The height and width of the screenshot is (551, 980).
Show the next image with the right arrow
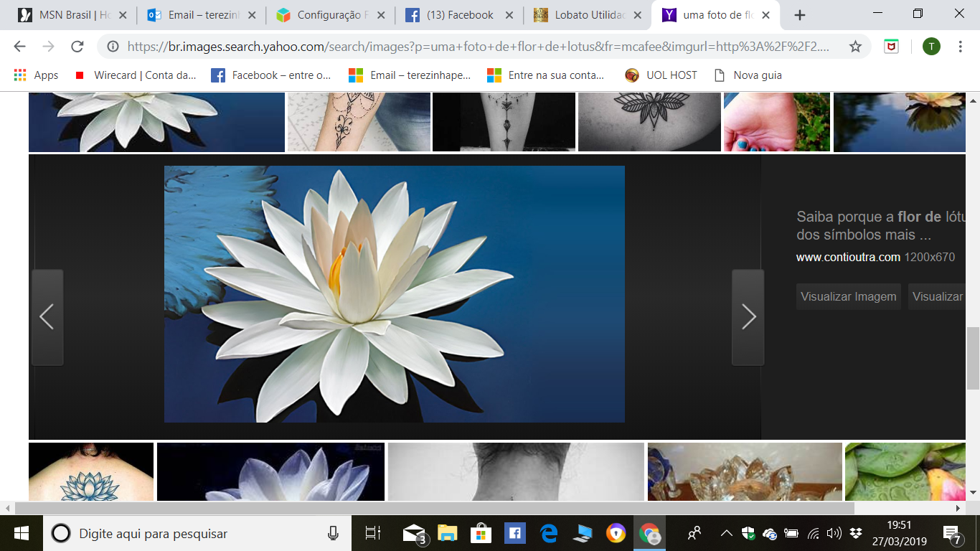click(748, 317)
